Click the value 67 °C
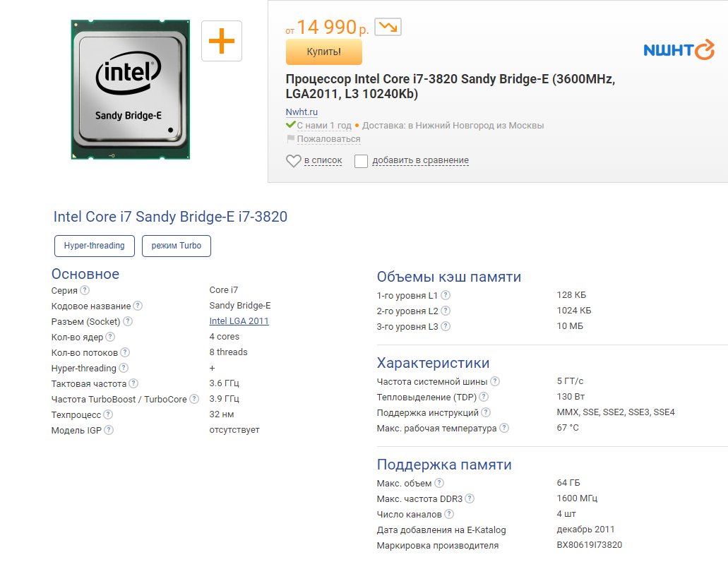The height and width of the screenshot is (562, 728). [x=568, y=427]
